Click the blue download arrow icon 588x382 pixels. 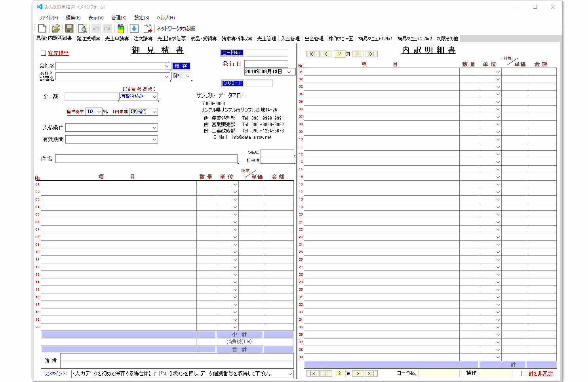point(134,28)
